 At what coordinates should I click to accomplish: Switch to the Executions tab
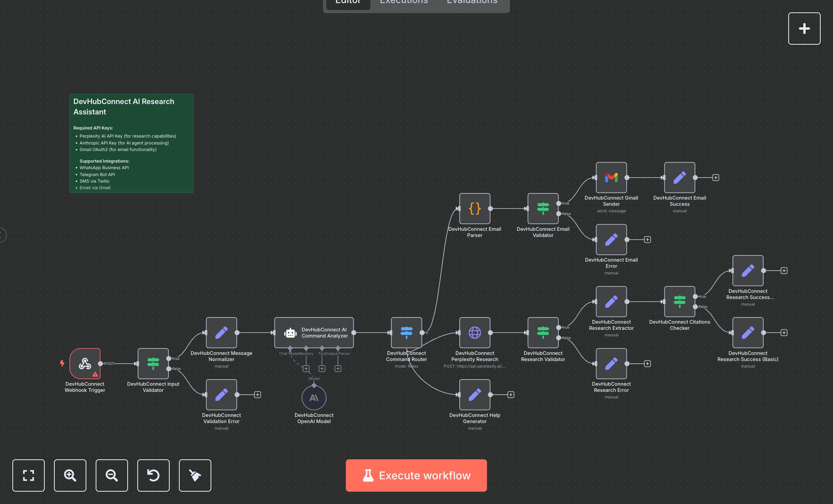pos(403,3)
